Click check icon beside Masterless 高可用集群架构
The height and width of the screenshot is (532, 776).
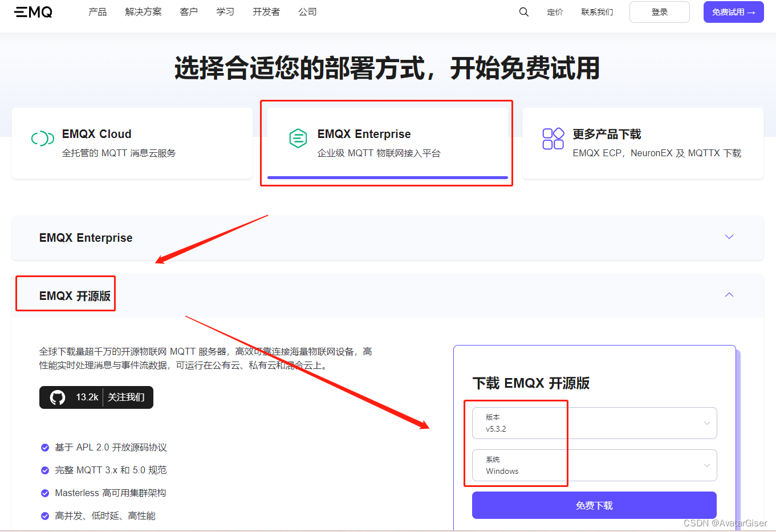point(45,493)
